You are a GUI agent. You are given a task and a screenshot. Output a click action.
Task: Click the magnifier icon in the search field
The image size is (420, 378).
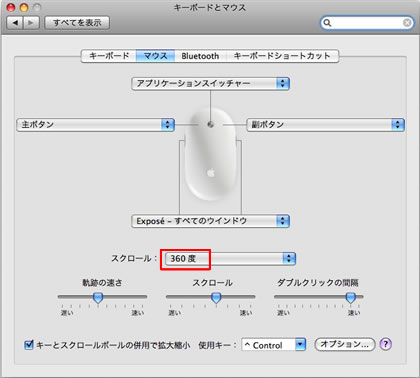coord(327,23)
